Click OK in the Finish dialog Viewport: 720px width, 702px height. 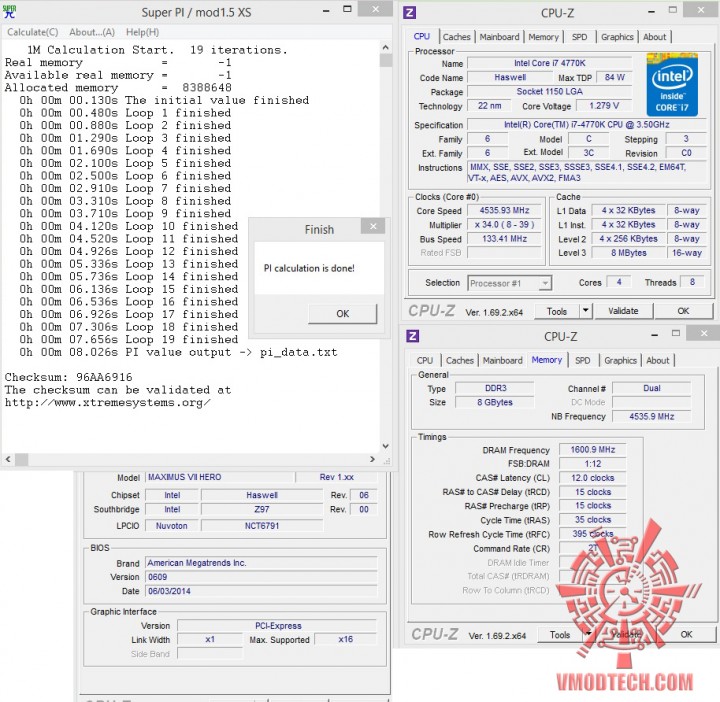tap(343, 314)
